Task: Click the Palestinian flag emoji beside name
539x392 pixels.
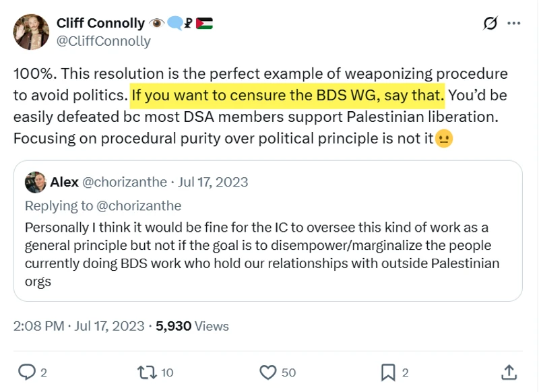Action: click(204, 24)
